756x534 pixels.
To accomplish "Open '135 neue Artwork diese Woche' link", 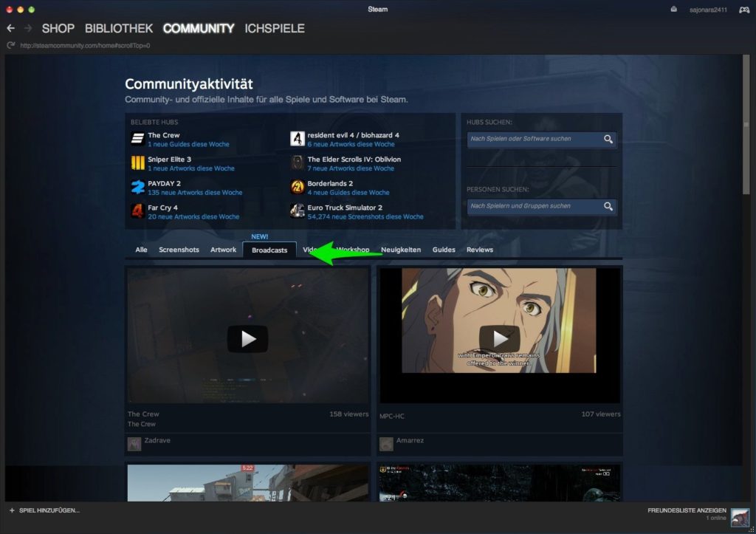I will pos(195,193).
